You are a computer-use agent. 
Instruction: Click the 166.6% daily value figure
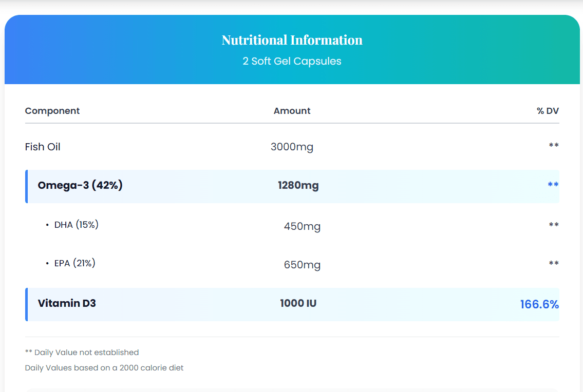point(539,304)
